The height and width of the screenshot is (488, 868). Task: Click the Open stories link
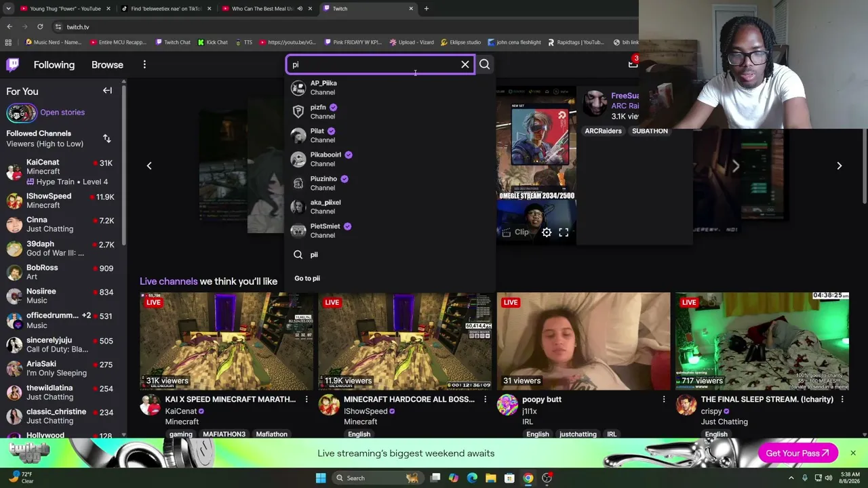[x=62, y=113]
